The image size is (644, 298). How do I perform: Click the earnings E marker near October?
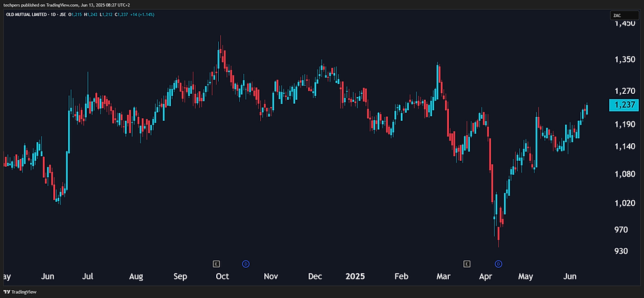point(216,263)
